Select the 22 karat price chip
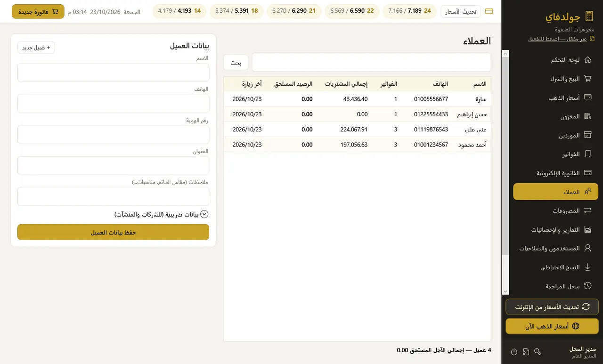The width and height of the screenshot is (603, 364). [x=352, y=11]
